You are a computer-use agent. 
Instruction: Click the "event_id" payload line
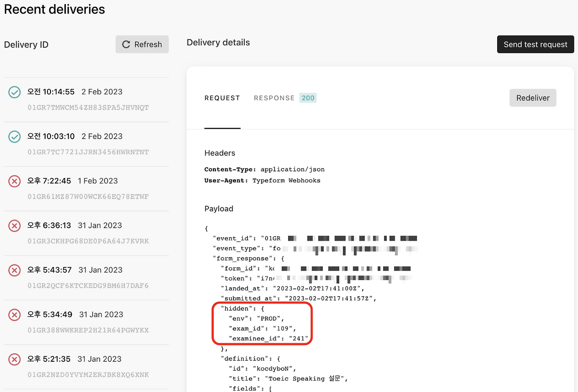point(315,238)
